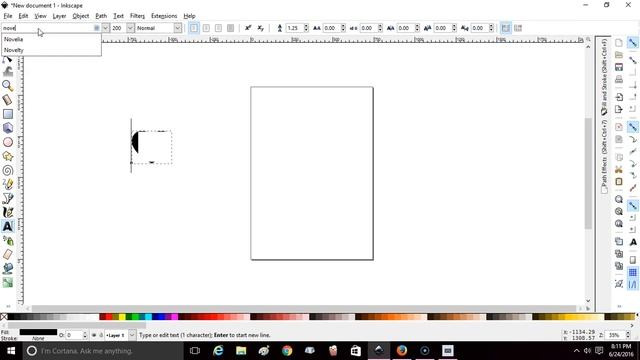
Task: Open the Extensions menu
Action: pyautogui.click(x=164, y=16)
